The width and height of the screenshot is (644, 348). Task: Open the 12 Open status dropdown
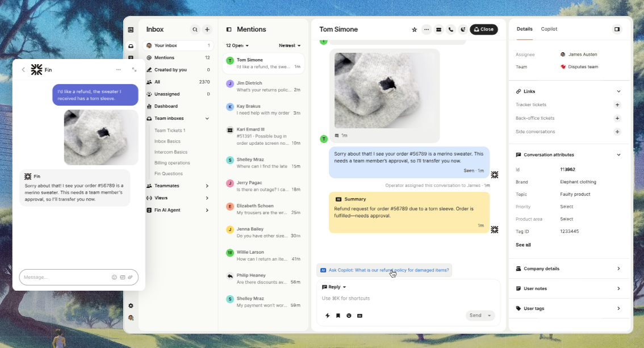click(237, 45)
